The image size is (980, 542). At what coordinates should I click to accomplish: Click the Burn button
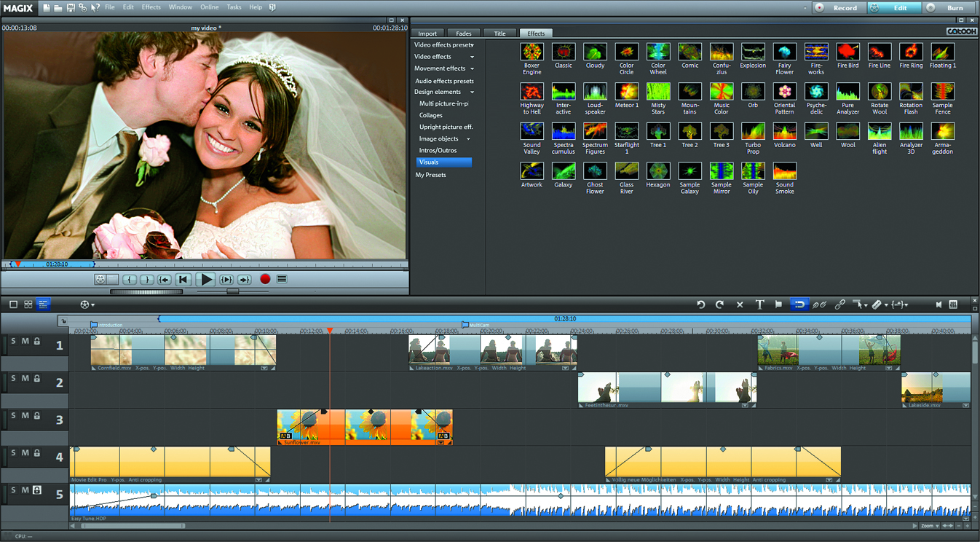949,8
